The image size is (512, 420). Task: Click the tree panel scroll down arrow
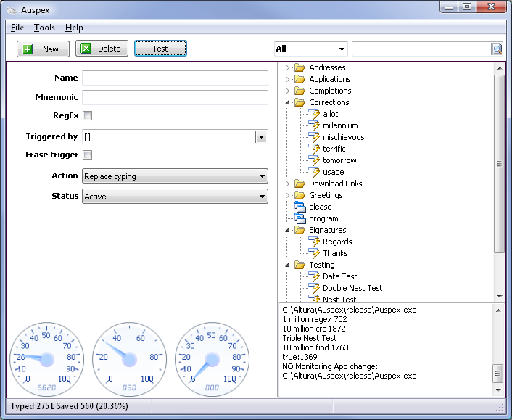click(499, 297)
